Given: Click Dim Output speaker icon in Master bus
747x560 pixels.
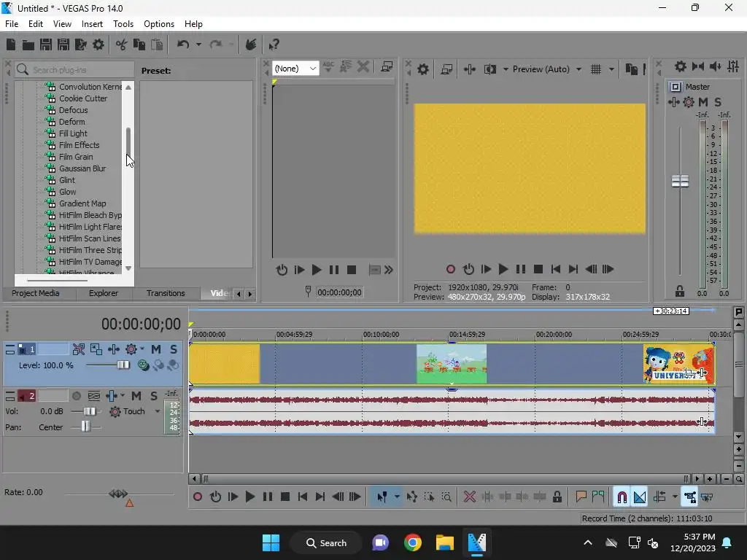Looking at the screenshot, I should [716, 66].
